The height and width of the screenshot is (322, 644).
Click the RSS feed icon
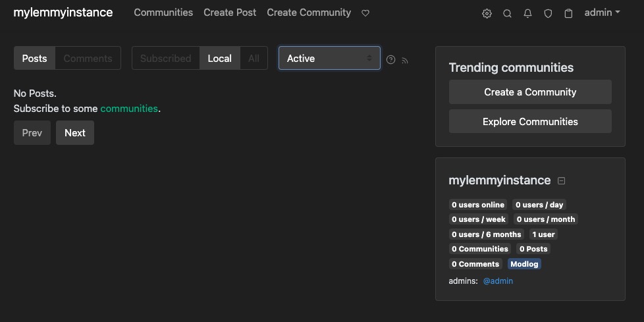click(x=405, y=61)
